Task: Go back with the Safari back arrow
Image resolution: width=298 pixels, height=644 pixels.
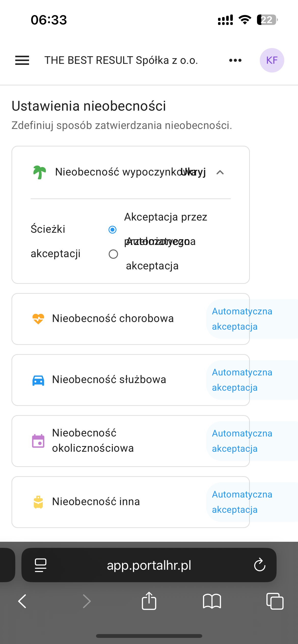Action: point(22,601)
